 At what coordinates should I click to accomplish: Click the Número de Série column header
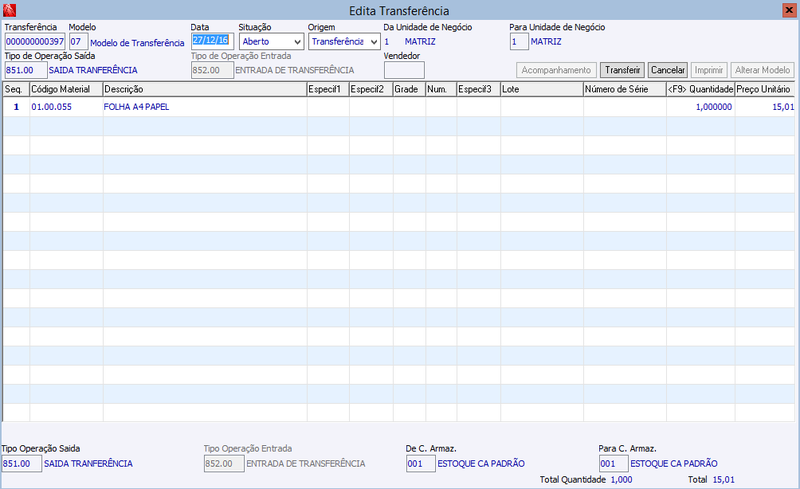pyautogui.click(x=625, y=89)
